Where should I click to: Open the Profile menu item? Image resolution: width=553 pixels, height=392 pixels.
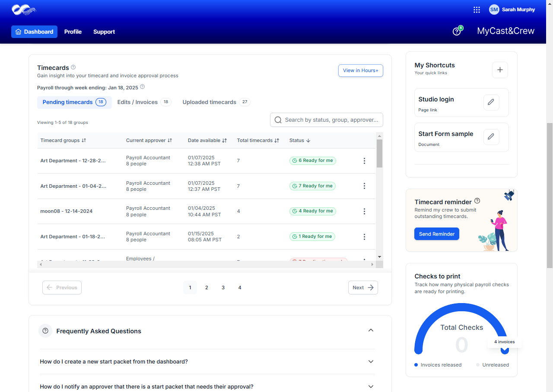point(73,32)
